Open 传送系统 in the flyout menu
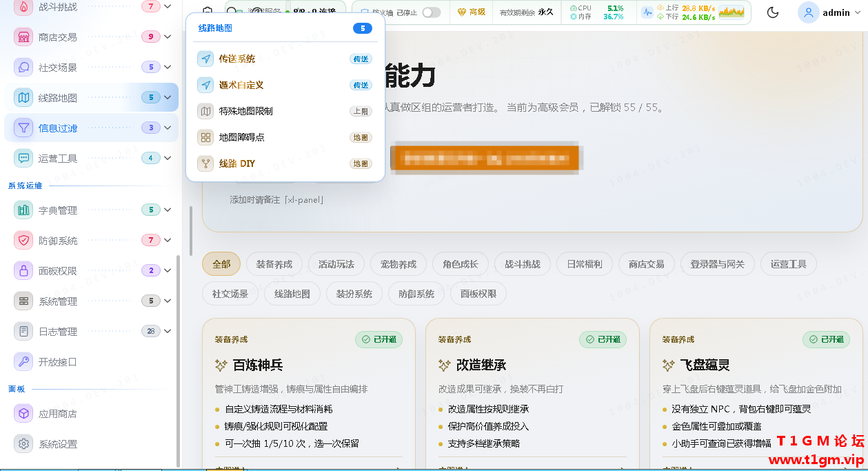The height and width of the screenshot is (471, 868). tap(285, 59)
